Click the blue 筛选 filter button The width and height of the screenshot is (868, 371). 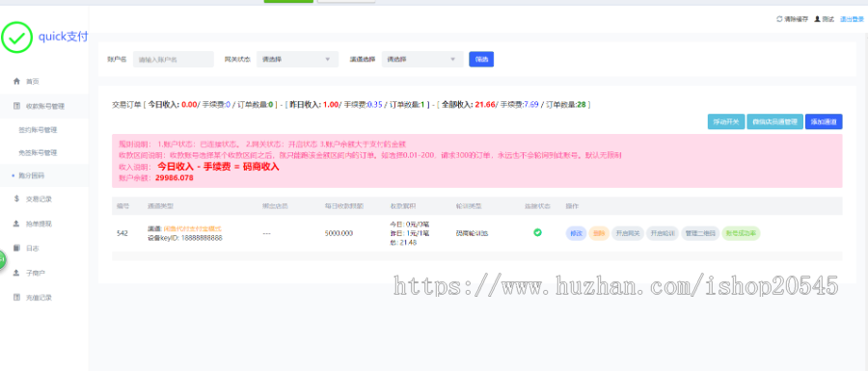pos(481,59)
